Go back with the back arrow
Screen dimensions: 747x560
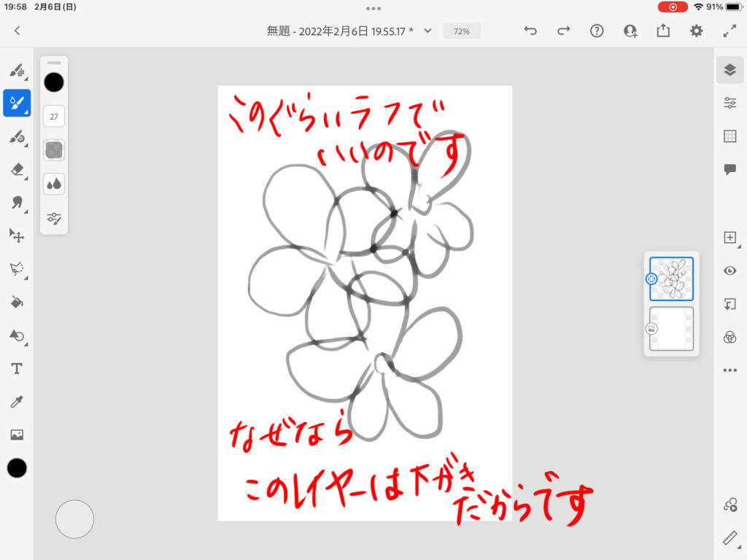coord(17,31)
